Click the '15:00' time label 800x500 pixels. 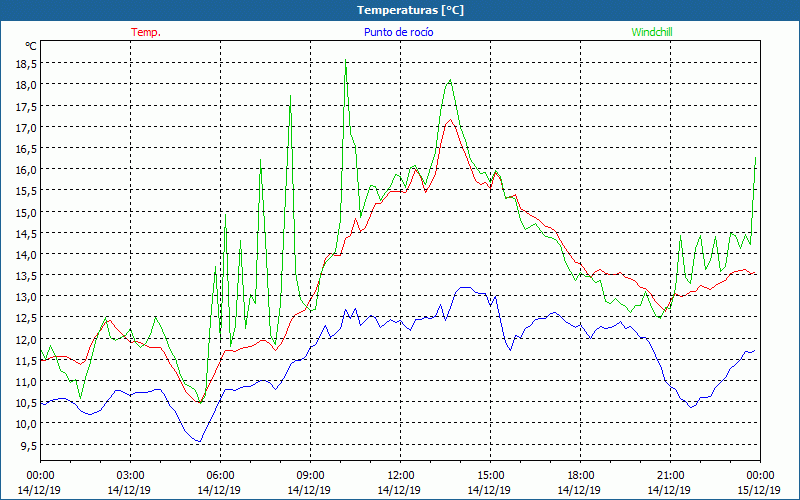[490, 476]
